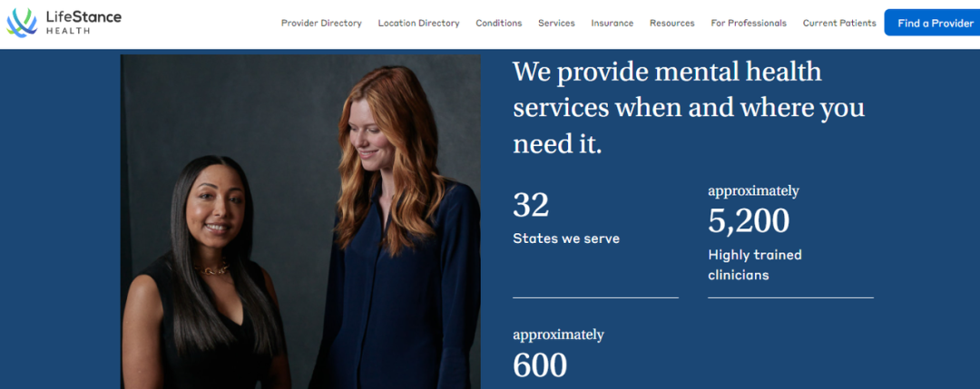Click the approximately 600 statistic
The height and width of the screenshot is (389, 980).
(559, 354)
